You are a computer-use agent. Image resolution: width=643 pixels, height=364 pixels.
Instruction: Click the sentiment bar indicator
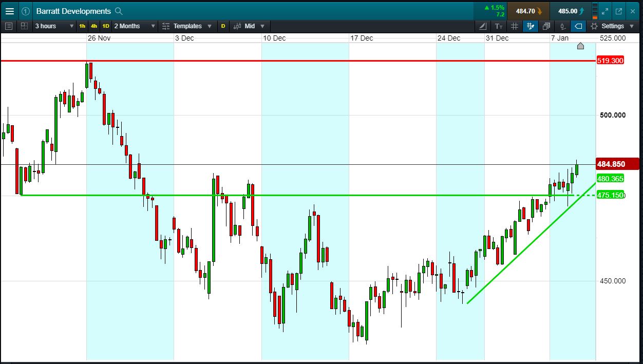(x=595, y=11)
